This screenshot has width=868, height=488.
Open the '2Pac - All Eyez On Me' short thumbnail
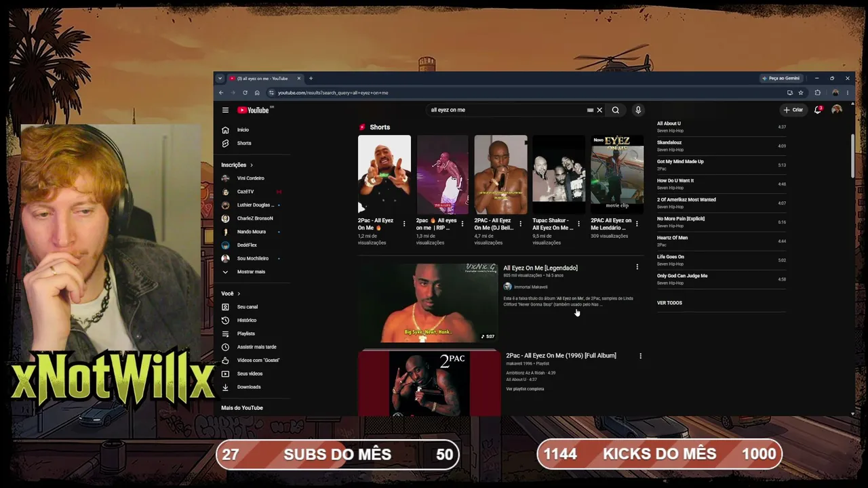(x=384, y=175)
